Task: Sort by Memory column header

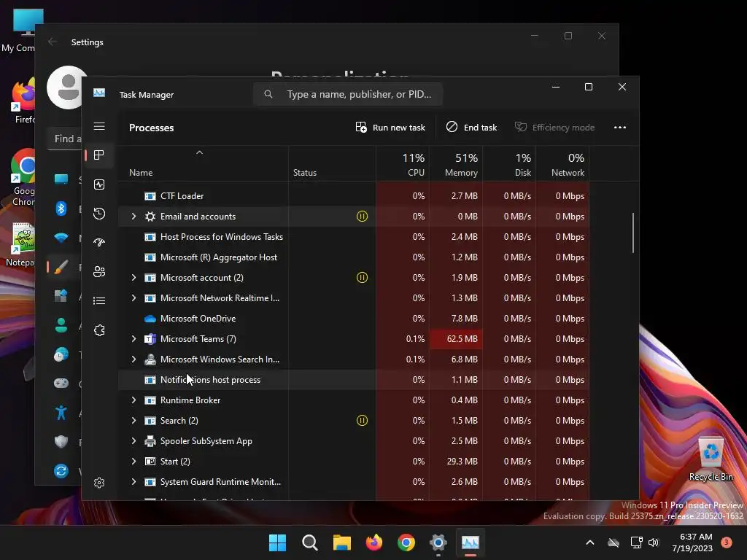Action: (x=456, y=164)
